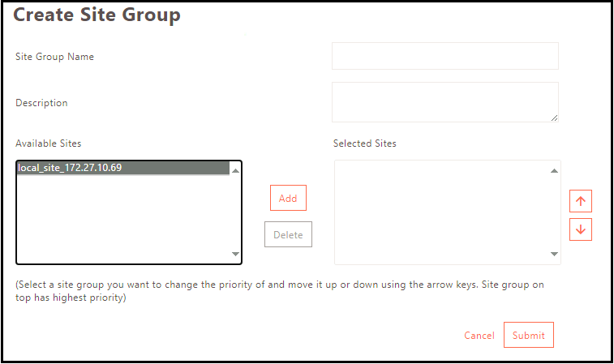Select local_site_172.27.10.69 in Available Sites

point(123,168)
